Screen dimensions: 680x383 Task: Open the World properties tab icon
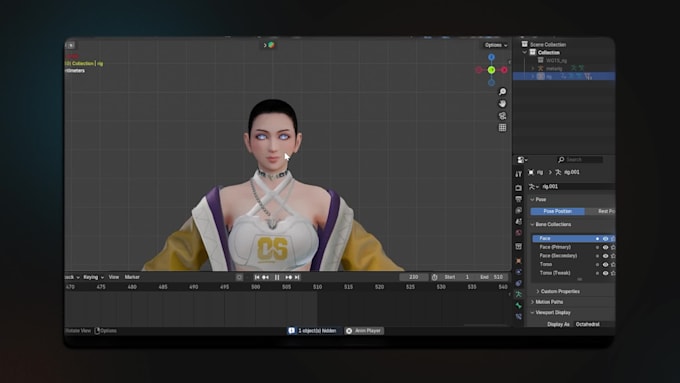coord(519,233)
